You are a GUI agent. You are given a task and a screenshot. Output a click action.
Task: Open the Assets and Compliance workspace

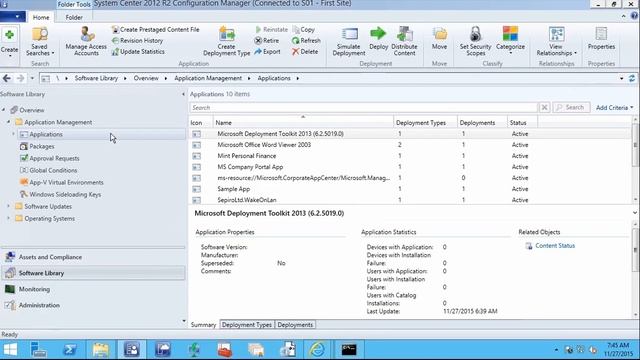[93, 257]
